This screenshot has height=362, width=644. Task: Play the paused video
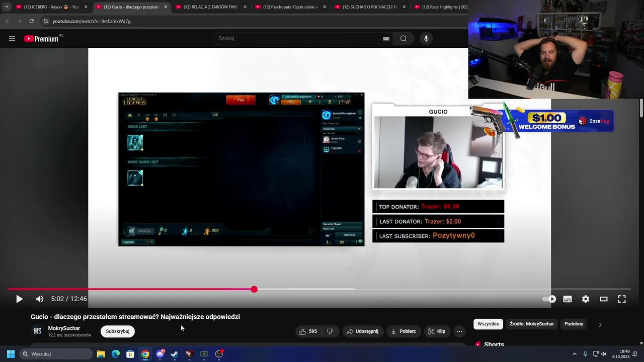[x=19, y=299]
